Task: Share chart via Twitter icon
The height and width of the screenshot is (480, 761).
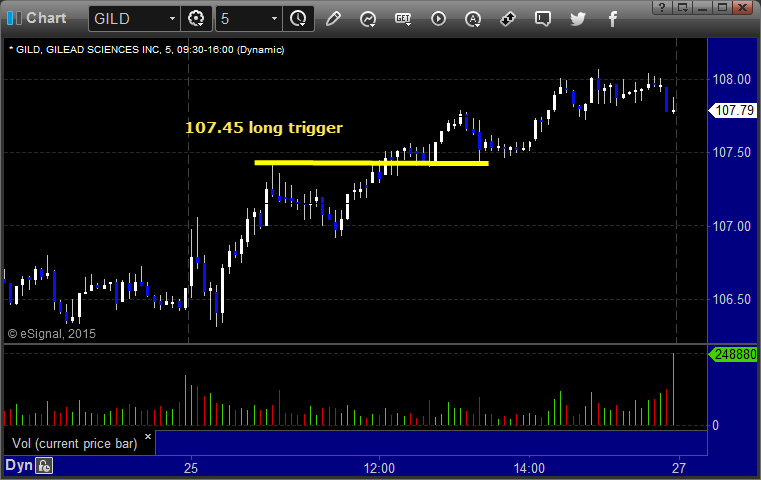Action: [578, 19]
